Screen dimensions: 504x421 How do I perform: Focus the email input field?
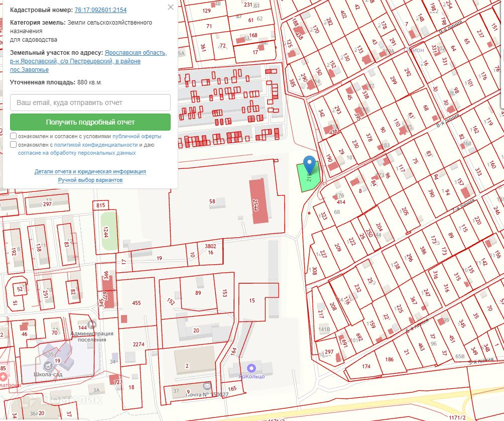point(90,102)
